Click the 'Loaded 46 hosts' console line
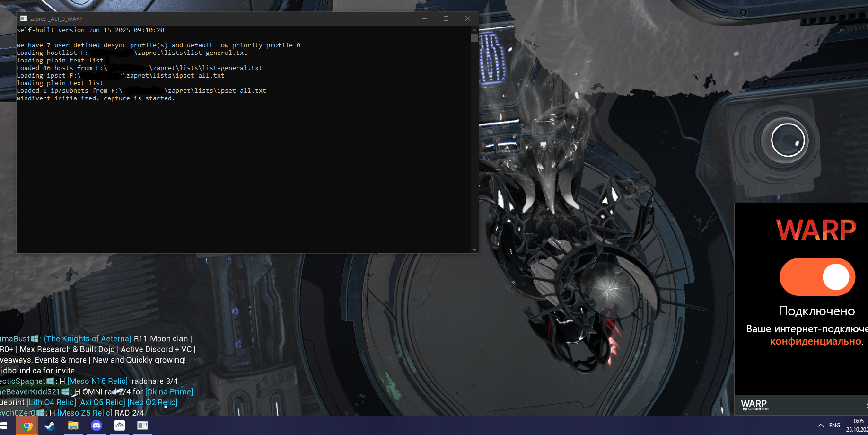This screenshot has width=868, height=435. coord(140,68)
